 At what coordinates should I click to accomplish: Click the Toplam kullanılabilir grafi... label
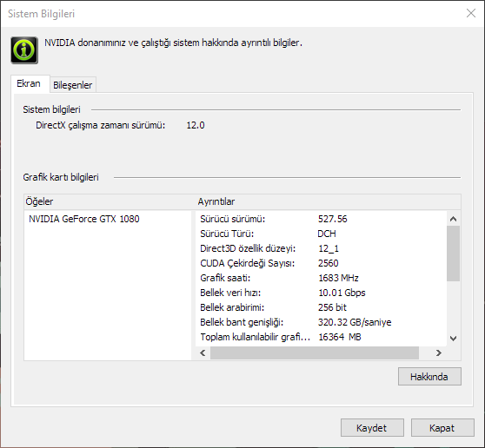point(256,337)
